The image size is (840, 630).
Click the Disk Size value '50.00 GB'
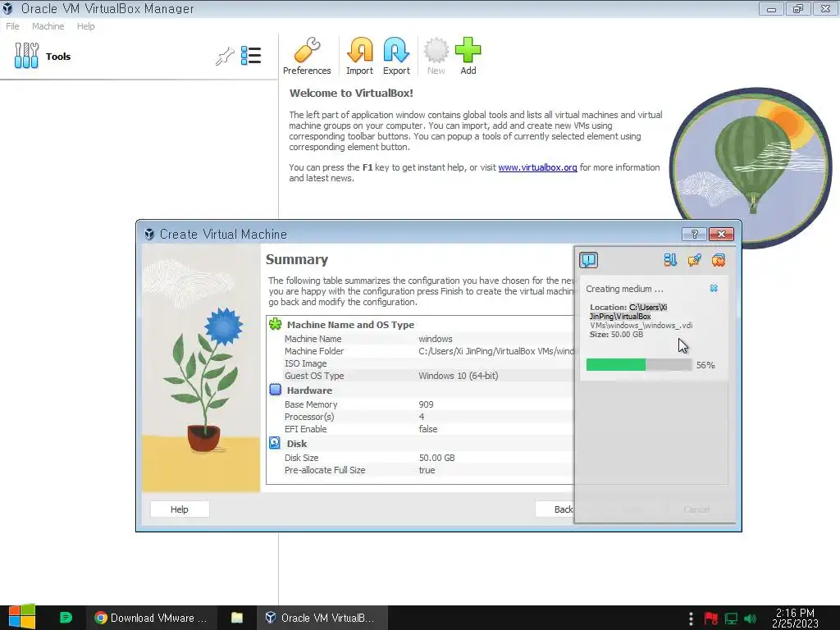click(436, 458)
